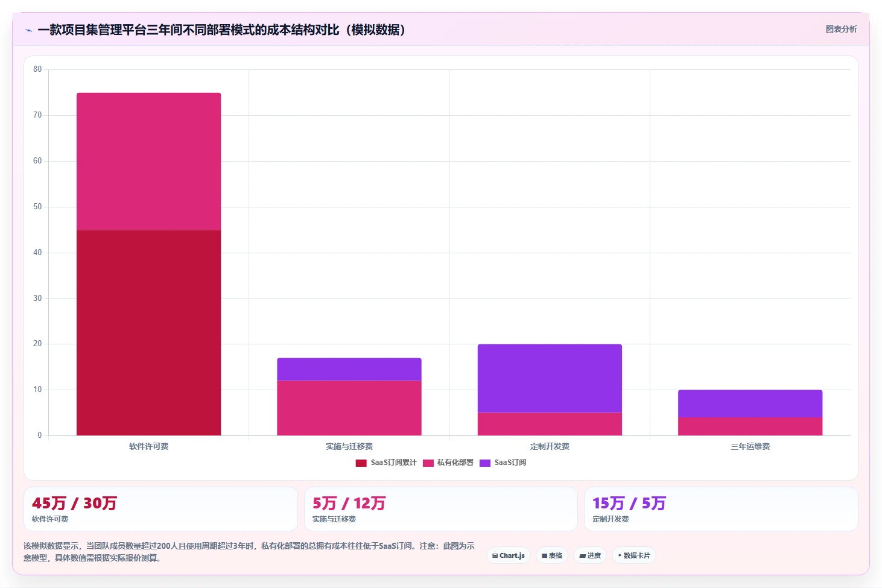Click the 三年运维费 x-axis label

click(750, 447)
